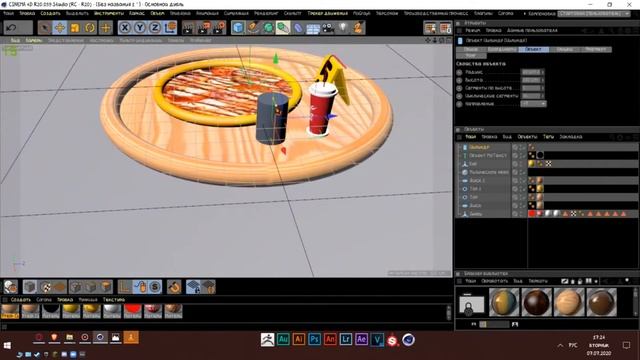
Task: Click the Windows Start button
Action: pyautogui.click(x=7, y=346)
